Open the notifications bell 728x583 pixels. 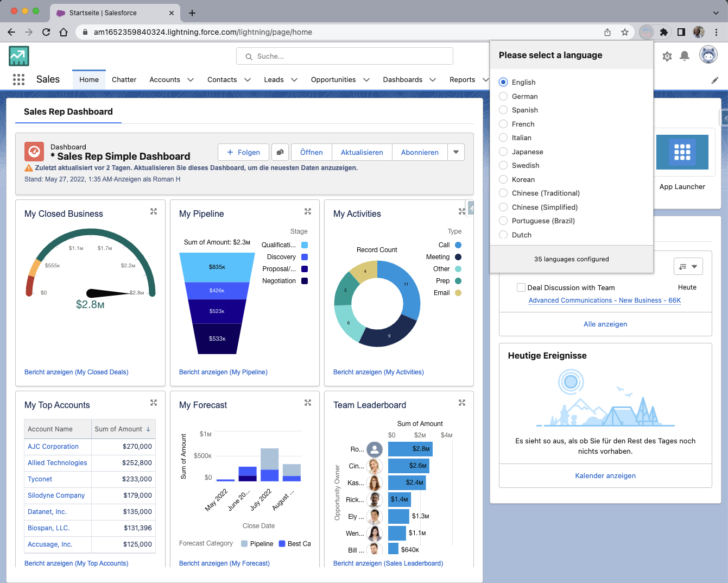(x=685, y=56)
